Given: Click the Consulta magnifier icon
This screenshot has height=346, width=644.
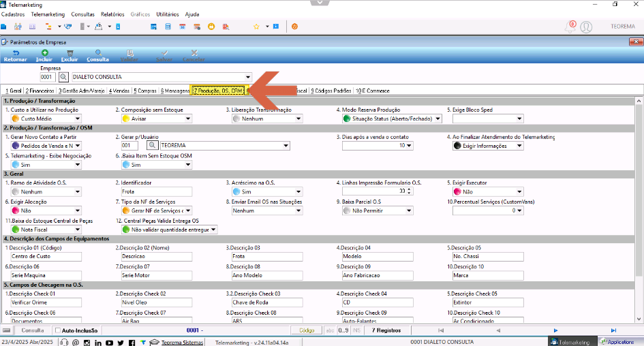Looking at the screenshot, I should pos(98,52).
